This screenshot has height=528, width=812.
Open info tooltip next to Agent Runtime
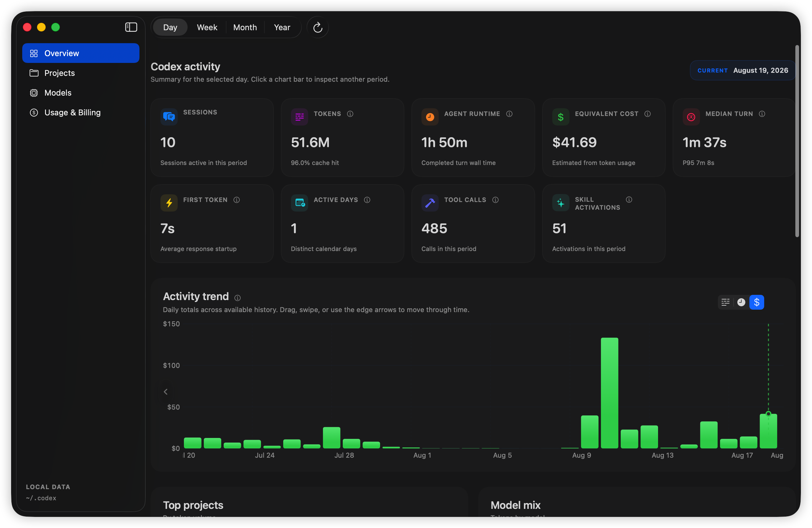(509, 114)
